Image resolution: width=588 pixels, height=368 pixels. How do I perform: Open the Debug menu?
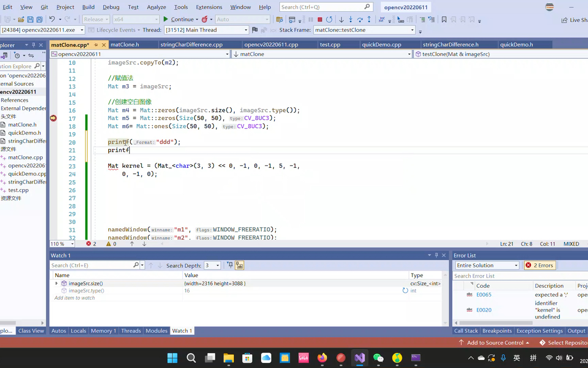pyautogui.click(x=111, y=7)
